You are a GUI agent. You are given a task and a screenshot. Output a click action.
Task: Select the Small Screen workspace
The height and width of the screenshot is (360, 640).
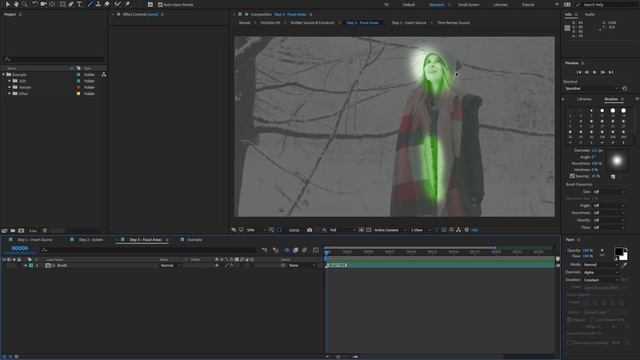(469, 4)
